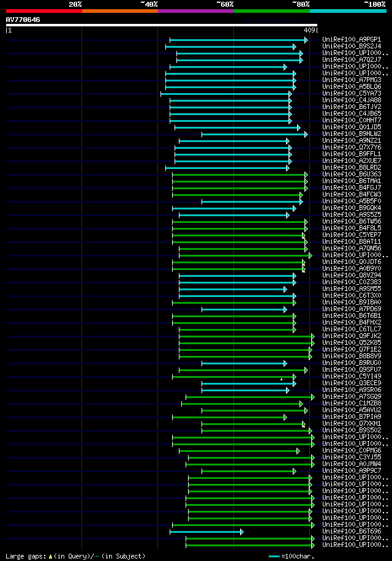This screenshot has height=561, width=392.
Task: Select the UniRef100_Q9SFU7 label
Action: coord(352,370)
